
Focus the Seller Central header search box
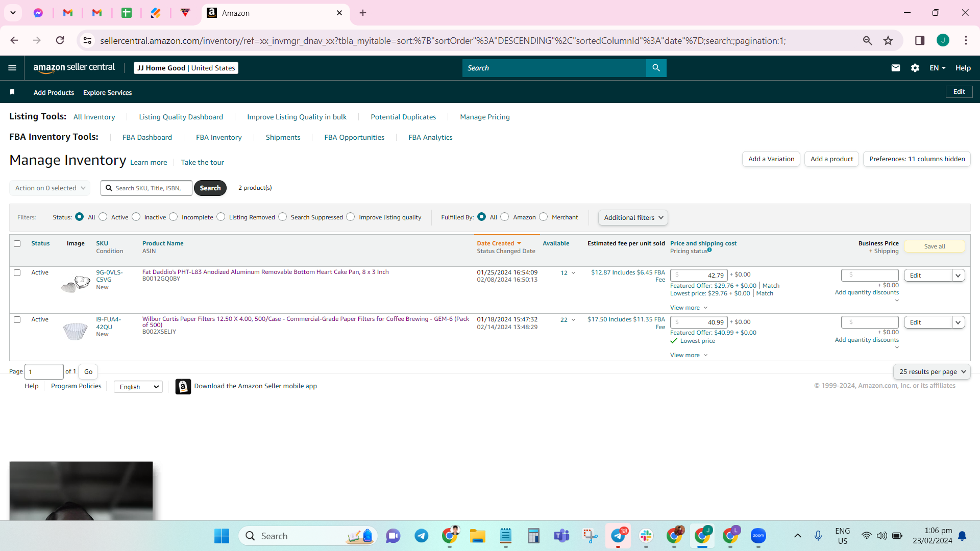click(554, 68)
